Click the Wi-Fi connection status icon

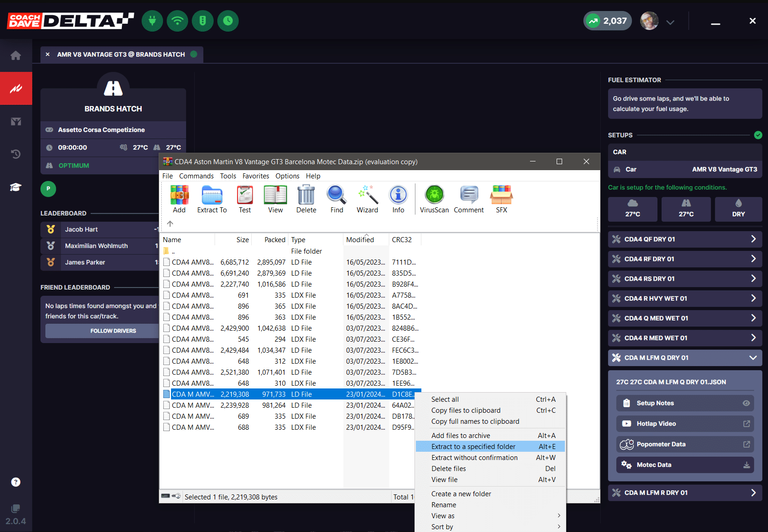[177, 21]
